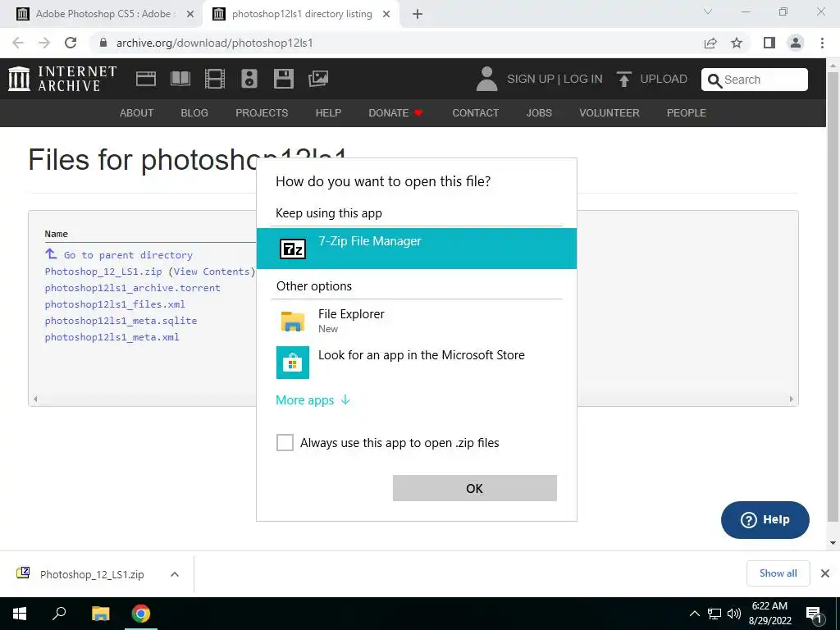Open photoshop12ls1_files.xml link
The image size is (840, 630).
[115, 304]
